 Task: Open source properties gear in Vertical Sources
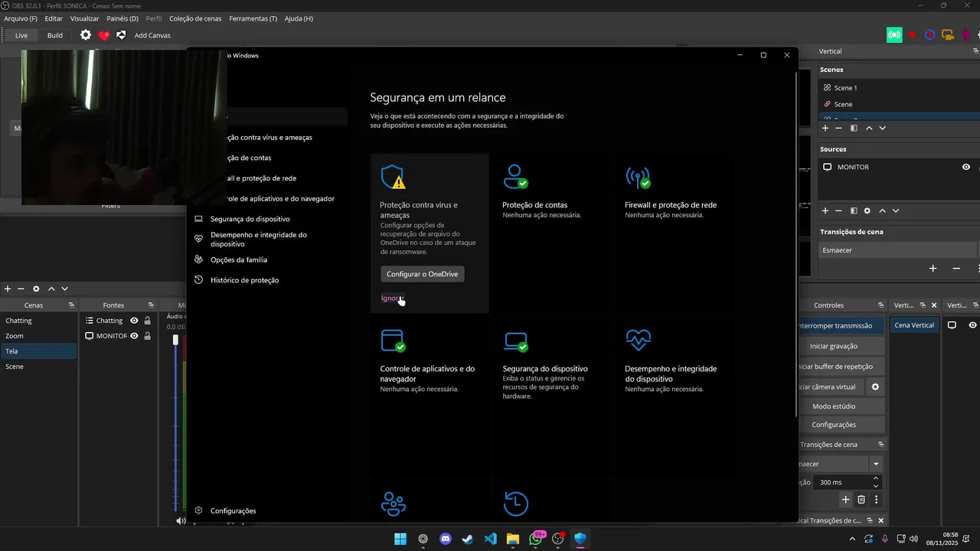867,210
